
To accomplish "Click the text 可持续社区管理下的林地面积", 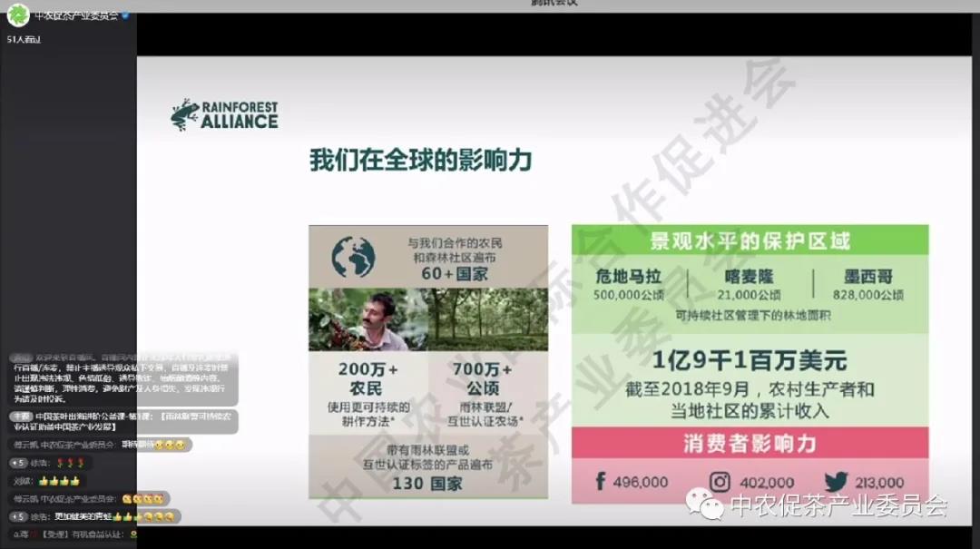I will point(753,316).
